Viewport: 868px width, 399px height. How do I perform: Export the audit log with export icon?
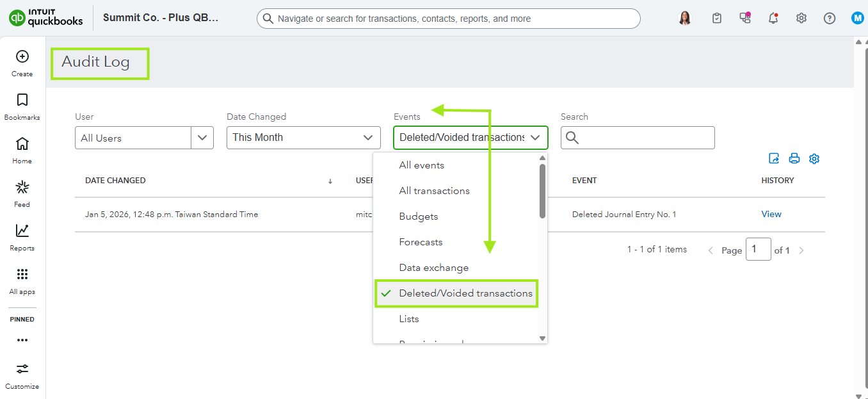click(x=774, y=159)
